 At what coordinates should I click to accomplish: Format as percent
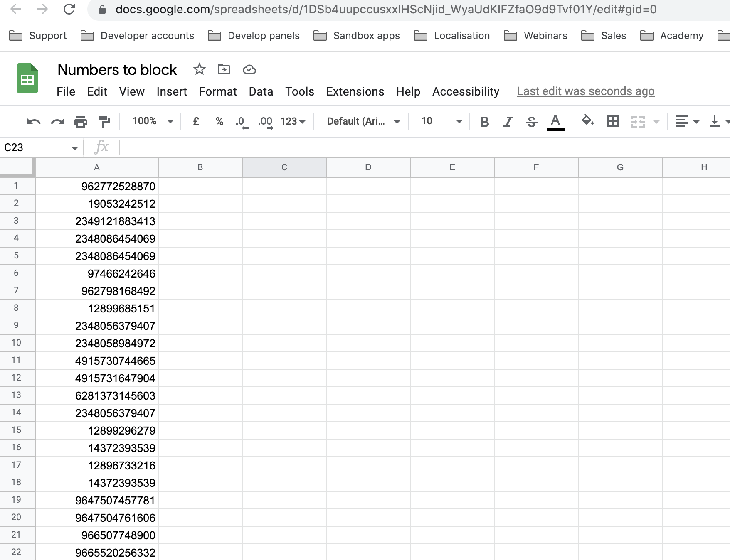coord(219,121)
